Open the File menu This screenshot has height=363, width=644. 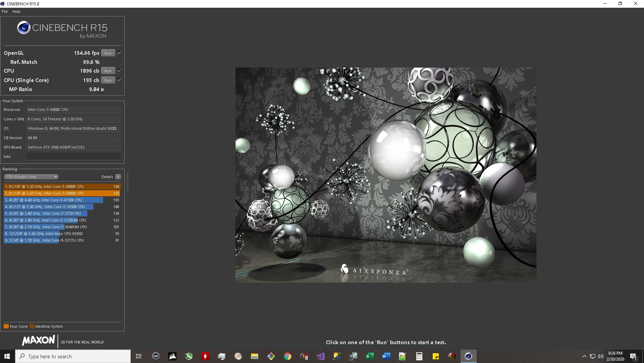point(5,11)
